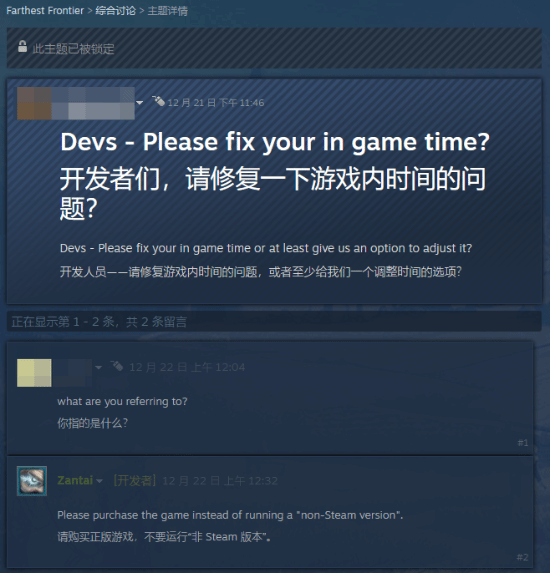Click the padlock icon in locked banner
Image resolution: width=550 pixels, height=573 pixels.
[x=22, y=46]
